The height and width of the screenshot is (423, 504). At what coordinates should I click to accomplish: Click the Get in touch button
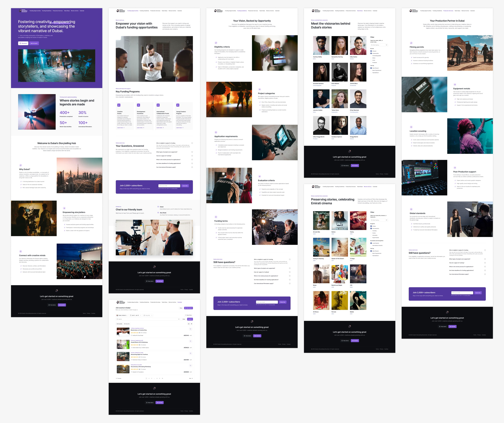(34, 43)
